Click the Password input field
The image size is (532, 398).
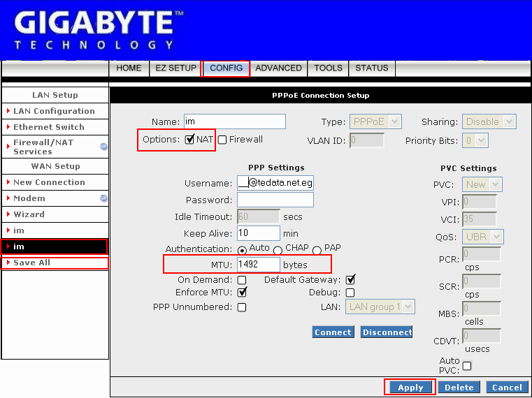[275, 200]
